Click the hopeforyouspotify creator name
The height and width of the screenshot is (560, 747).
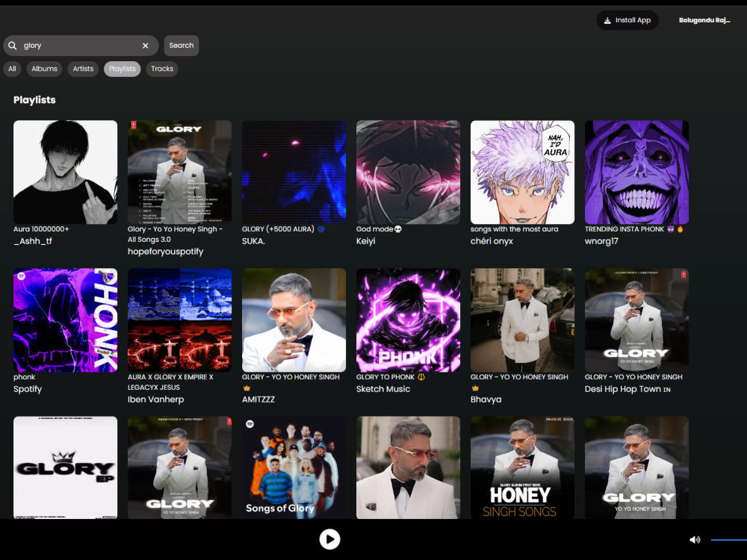[x=165, y=252]
